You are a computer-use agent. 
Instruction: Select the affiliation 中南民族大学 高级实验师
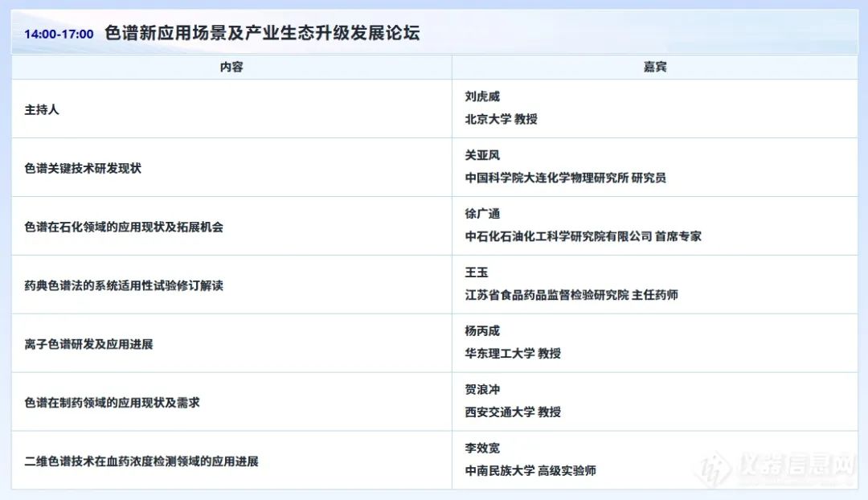pyautogui.click(x=530, y=471)
